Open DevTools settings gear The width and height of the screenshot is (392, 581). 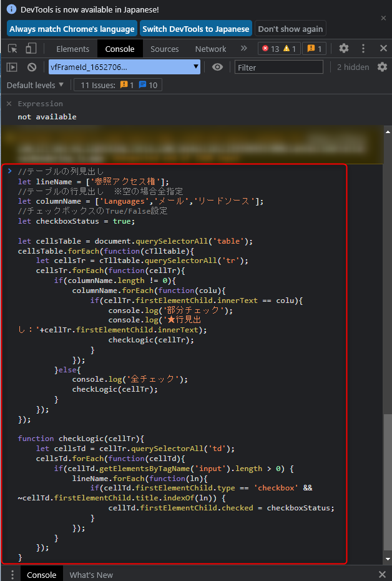[x=344, y=48]
